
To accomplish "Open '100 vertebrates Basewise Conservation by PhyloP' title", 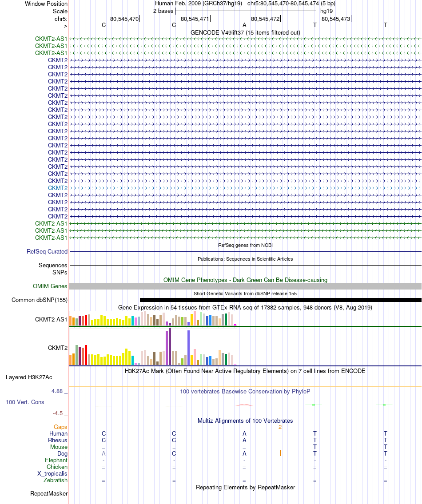I will point(245,392).
